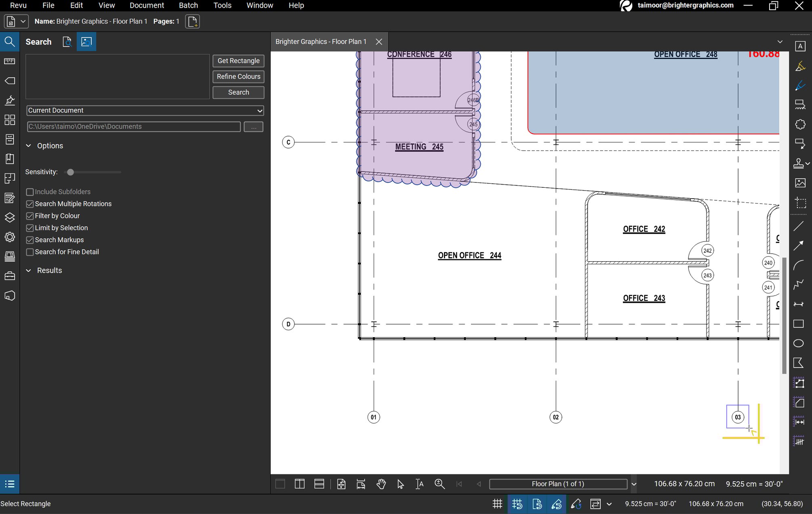Enable Search for Fine Detail
The width and height of the screenshot is (812, 514).
(30, 252)
